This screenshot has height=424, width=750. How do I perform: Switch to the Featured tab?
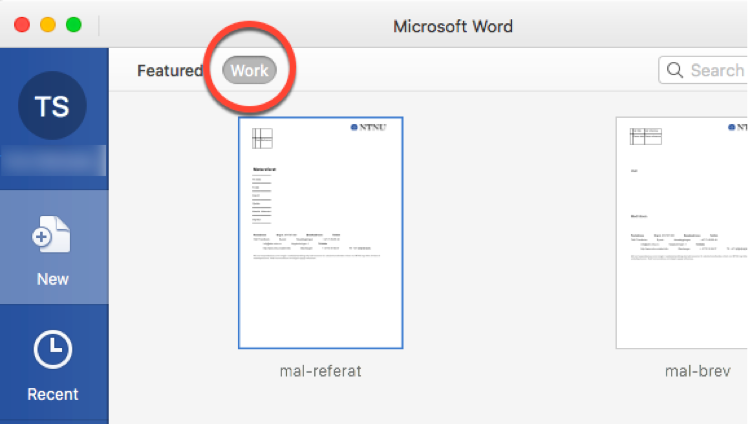tap(170, 71)
